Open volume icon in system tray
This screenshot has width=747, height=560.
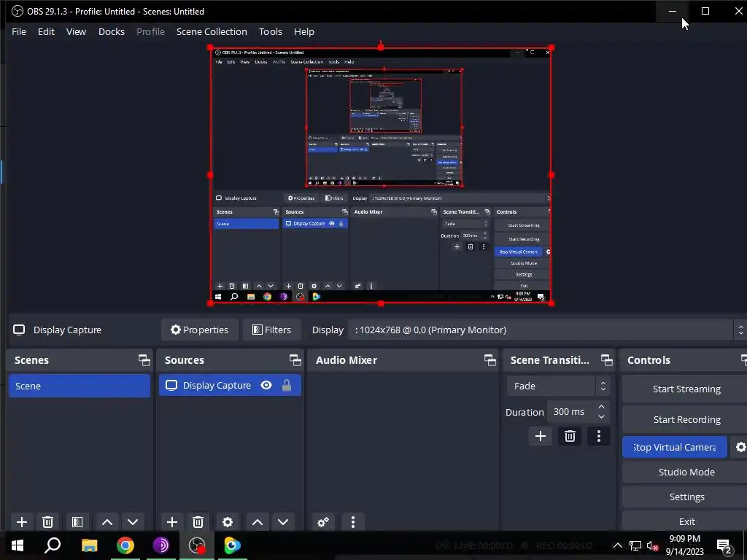tap(651, 545)
